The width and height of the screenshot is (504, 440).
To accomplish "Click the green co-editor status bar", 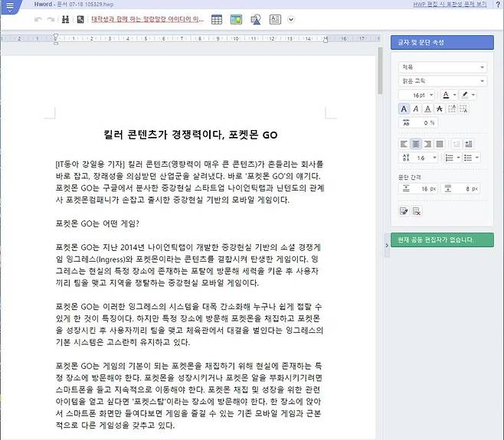I will [x=442, y=240].
